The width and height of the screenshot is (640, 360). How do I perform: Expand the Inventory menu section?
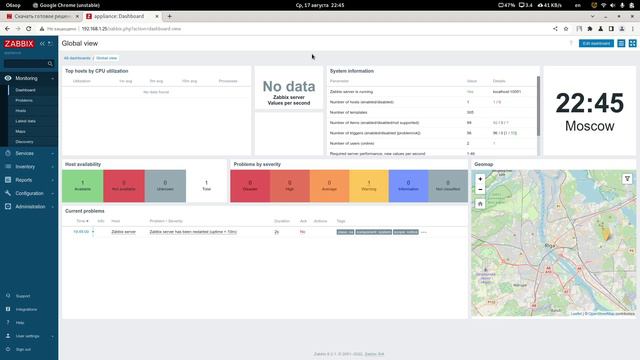coord(53,167)
